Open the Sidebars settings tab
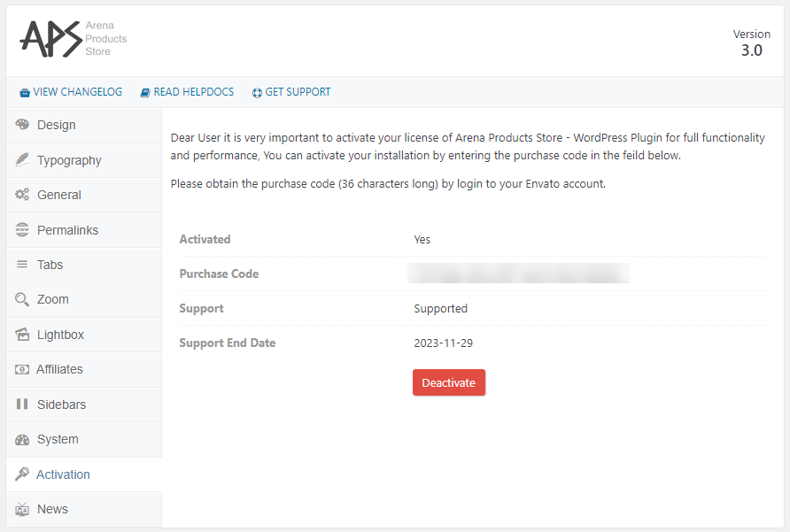This screenshot has width=790, height=532. (83, 405)
